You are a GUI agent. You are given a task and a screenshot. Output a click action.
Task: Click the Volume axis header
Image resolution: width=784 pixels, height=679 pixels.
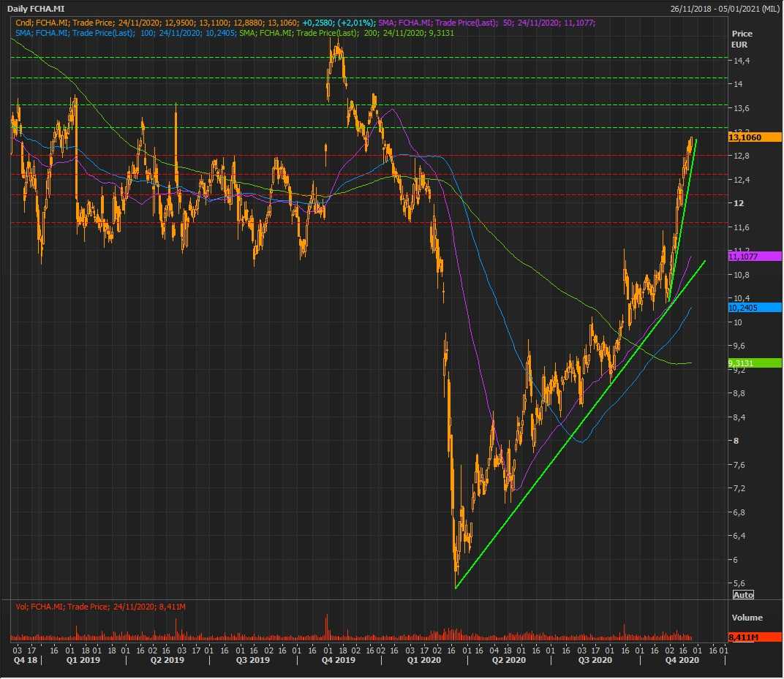(x=747, y=618)
